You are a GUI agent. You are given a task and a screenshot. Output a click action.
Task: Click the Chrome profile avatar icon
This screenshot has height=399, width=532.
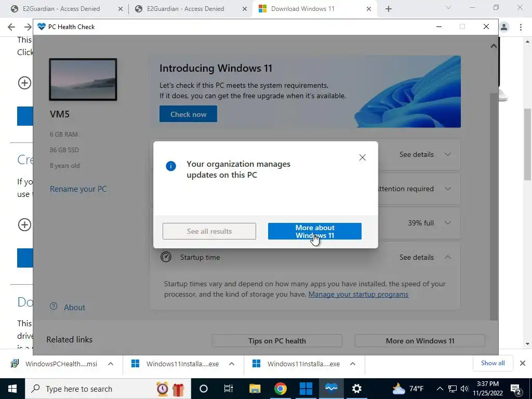click(504, 27)
